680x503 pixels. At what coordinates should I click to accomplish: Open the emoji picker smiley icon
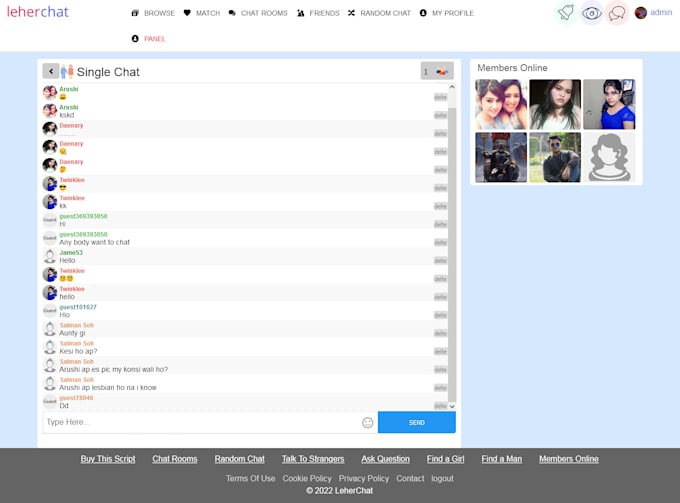367,422
